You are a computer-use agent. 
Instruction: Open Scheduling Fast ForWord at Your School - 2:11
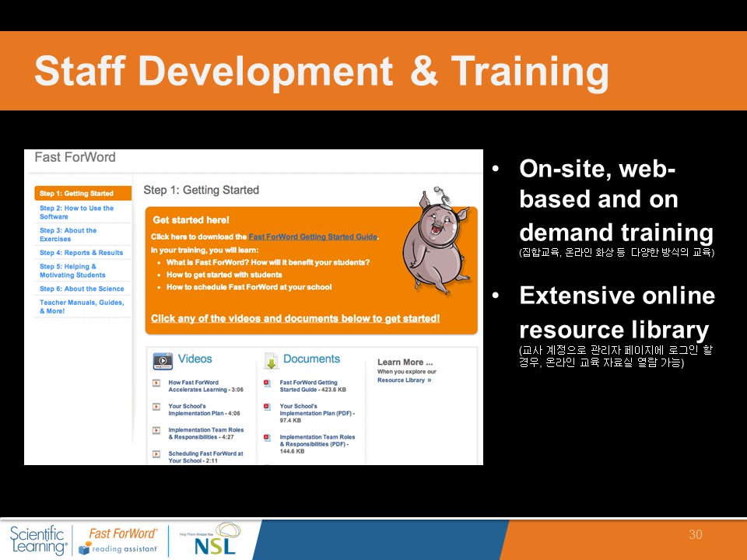point(205,457)
